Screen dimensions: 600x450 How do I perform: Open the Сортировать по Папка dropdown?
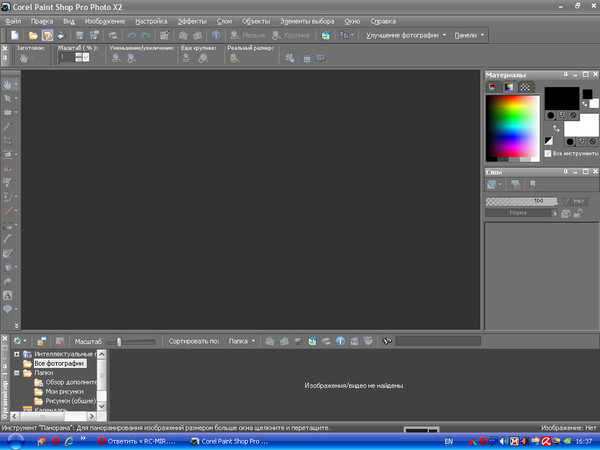point(242,341)
